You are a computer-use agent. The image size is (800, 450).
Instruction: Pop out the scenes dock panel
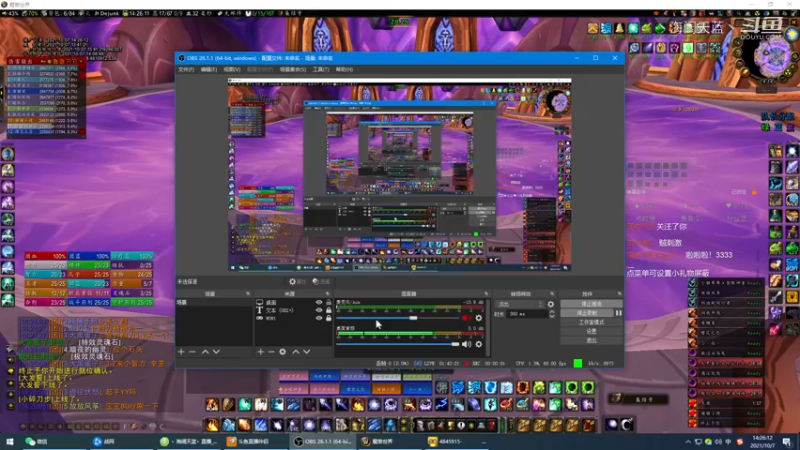248,294
